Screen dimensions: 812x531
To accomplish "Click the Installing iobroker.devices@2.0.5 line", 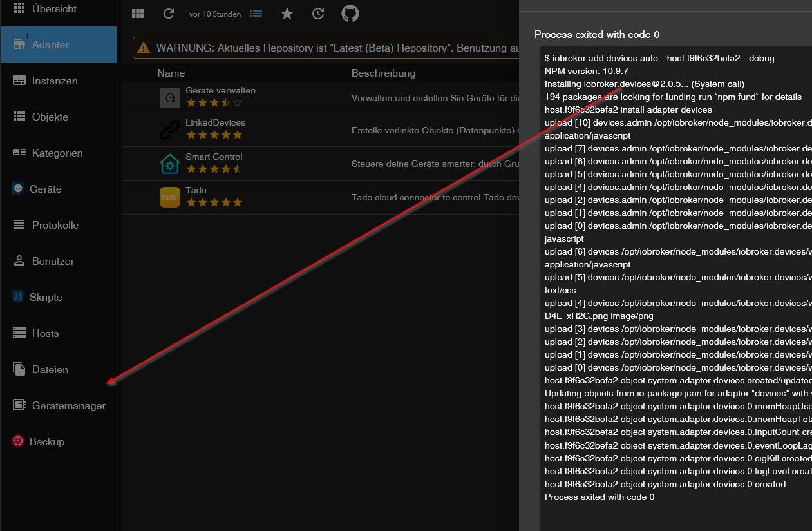I will point(645,84).
